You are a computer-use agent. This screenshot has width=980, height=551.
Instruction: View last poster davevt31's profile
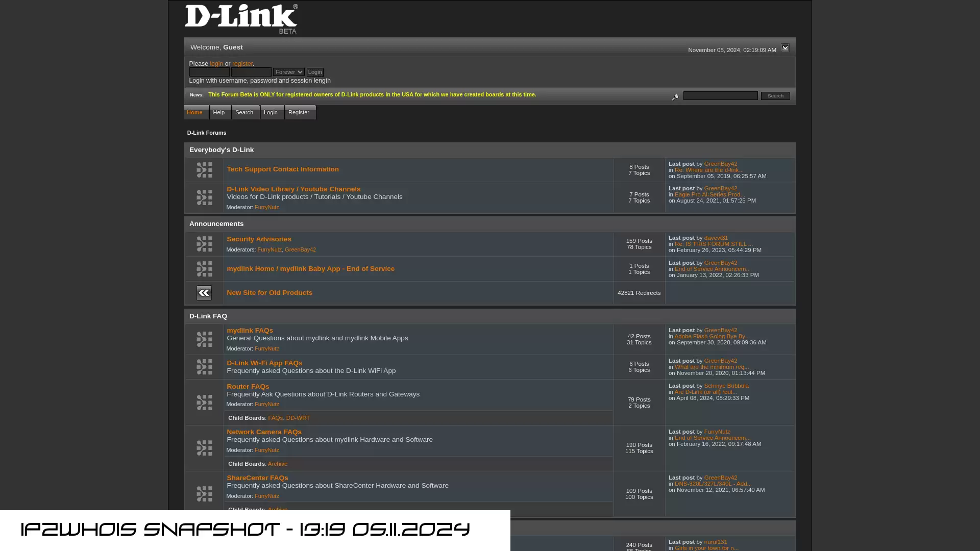pos(716,238)
